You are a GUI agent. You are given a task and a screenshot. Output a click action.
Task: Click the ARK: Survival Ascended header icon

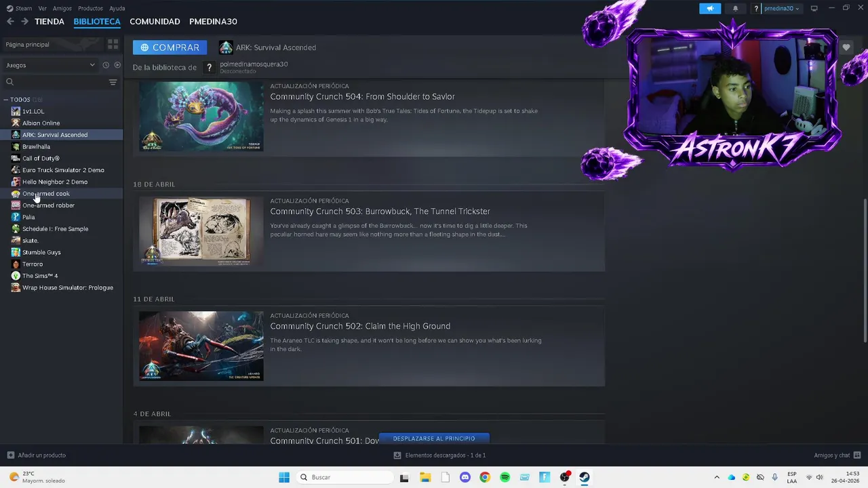[x=226, y=47]
